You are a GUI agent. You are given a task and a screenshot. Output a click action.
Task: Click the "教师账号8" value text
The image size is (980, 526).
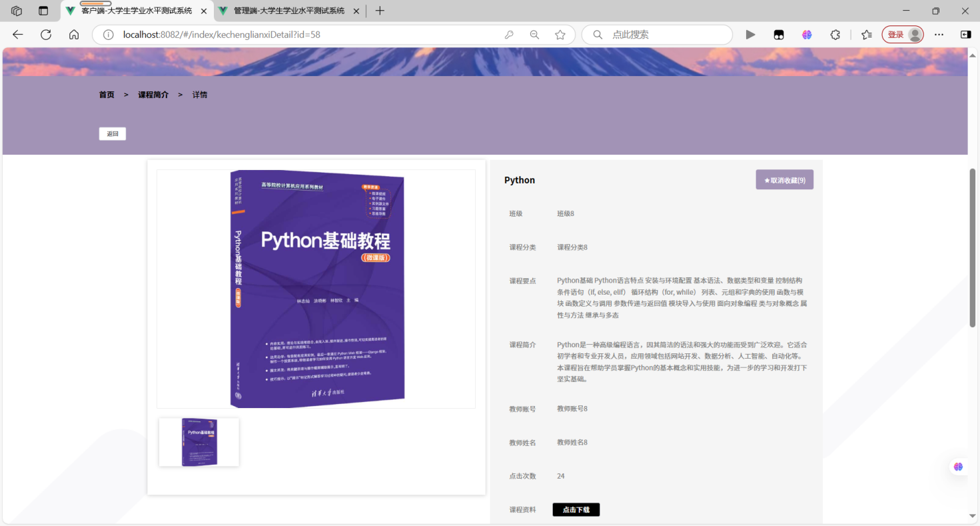(572, 409)
